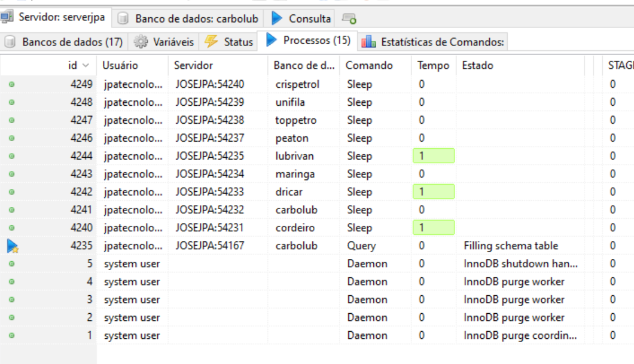The width and height of the screenshot is (634, 364).
Task: Click green status dot of process 4249
Action: 12,84
